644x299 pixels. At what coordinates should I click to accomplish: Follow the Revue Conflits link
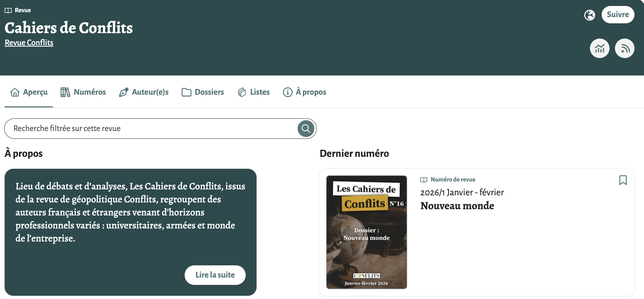29,43
